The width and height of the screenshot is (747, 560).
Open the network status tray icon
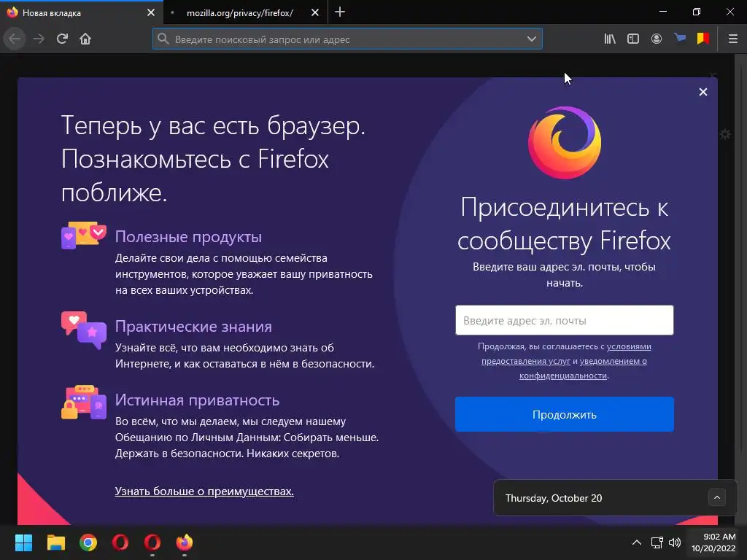[657, 542]
